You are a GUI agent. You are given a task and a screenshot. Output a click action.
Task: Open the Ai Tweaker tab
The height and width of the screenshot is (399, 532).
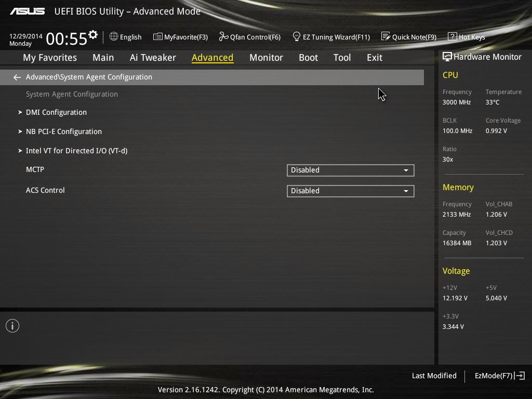[153, 58]
